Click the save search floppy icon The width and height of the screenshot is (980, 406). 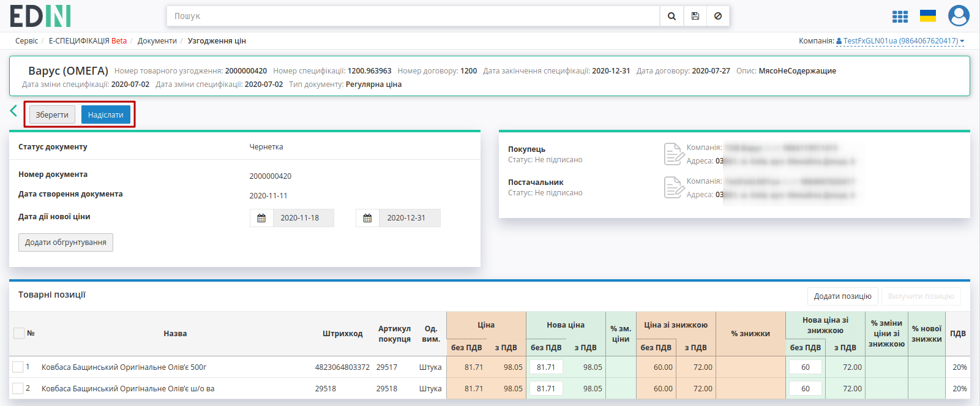point(695,16)
